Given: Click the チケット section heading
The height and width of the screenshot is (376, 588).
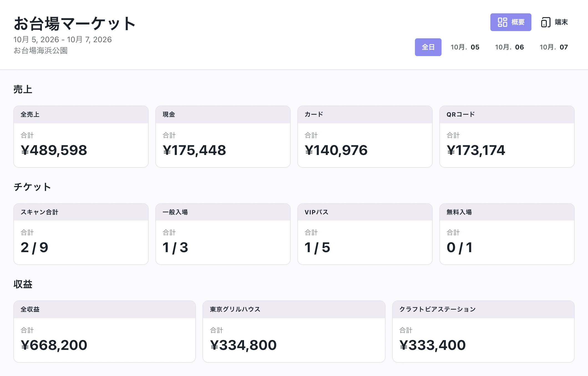Looking at the screenshot, I should [32, 187].
